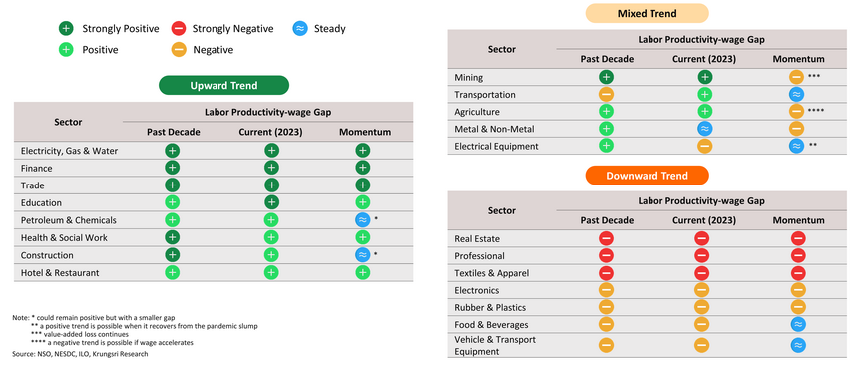Click Real Estate's Current (2023) icon

702,238
